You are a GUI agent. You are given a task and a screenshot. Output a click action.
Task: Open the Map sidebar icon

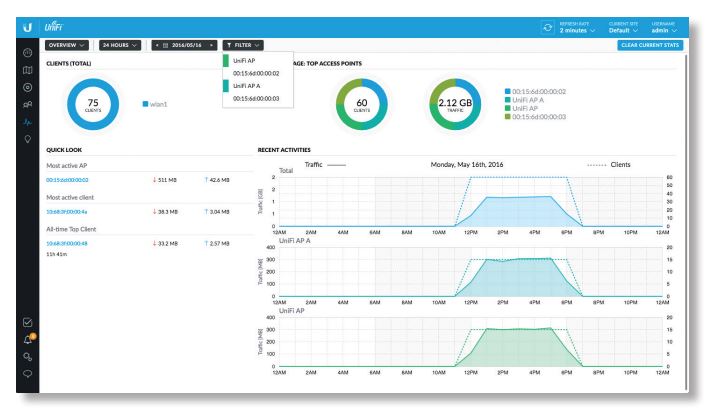(x=27, y=70)
